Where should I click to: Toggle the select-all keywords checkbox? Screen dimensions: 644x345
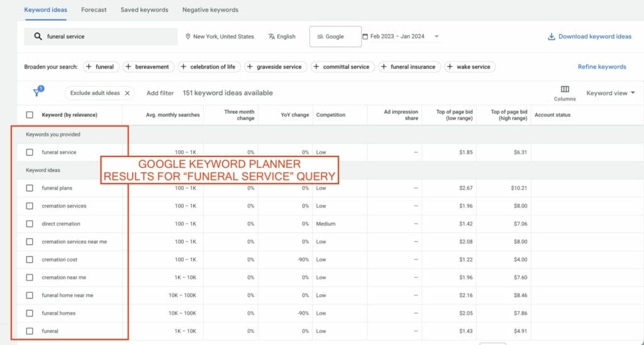point(30,115)
